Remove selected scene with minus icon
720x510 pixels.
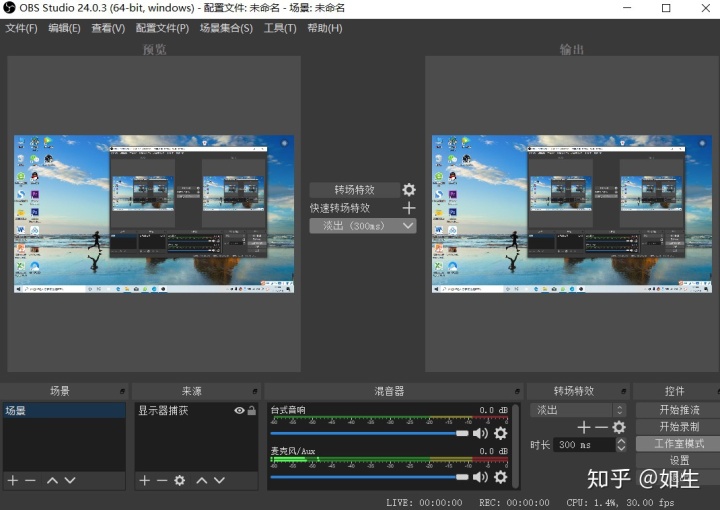30,480
